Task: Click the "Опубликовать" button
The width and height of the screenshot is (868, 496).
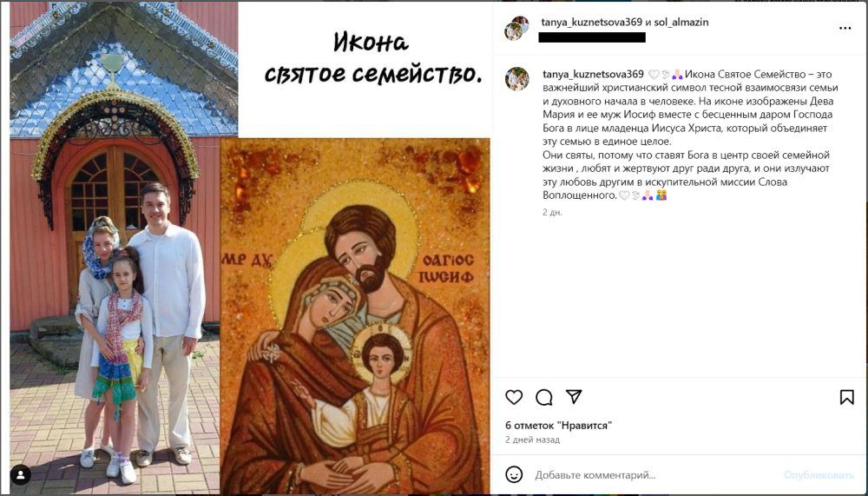Action: click(x=819, y=475)
